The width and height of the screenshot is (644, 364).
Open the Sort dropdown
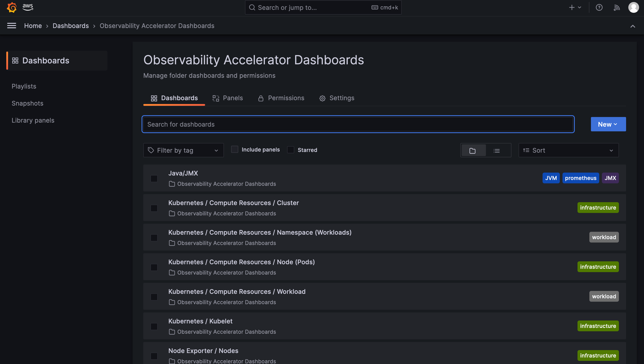(x=568, y=150)
